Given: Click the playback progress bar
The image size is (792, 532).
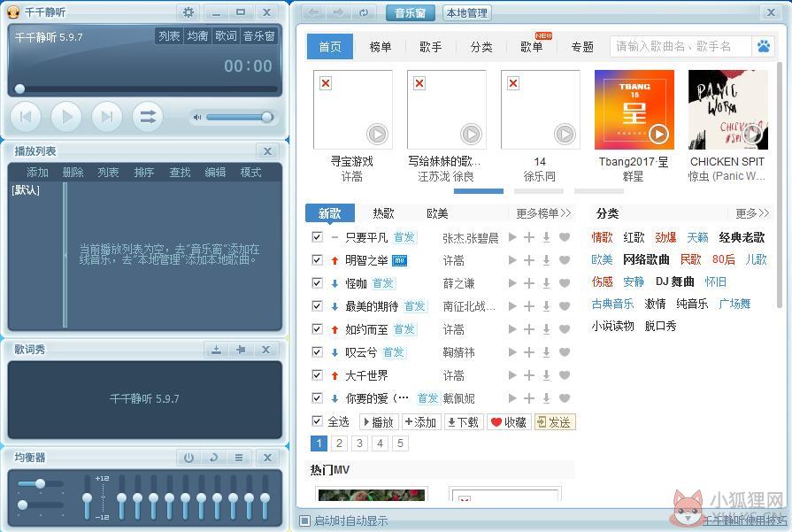Looking at the screenshot, I should pyautogui.click(x=146, y=89).
